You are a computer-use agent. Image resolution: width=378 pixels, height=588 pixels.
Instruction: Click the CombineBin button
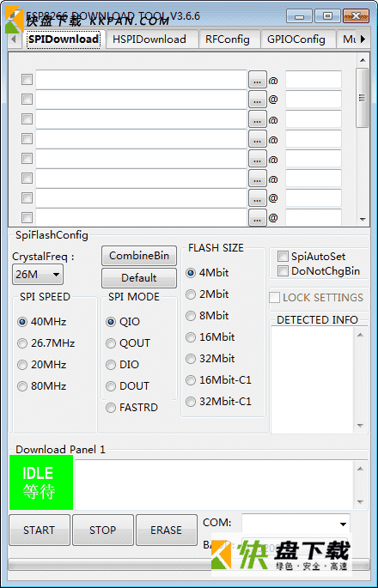139,256
